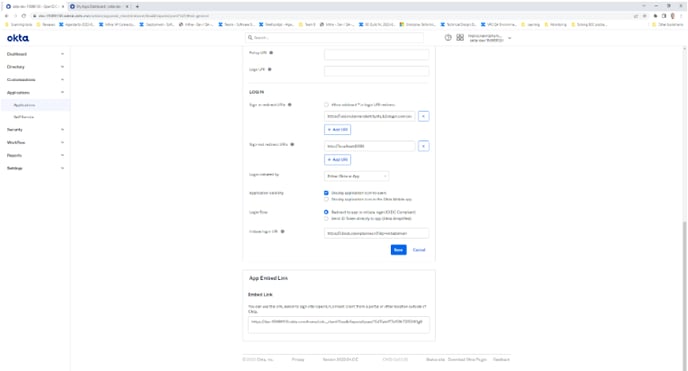Click info icon next to Logo URI

269,69
